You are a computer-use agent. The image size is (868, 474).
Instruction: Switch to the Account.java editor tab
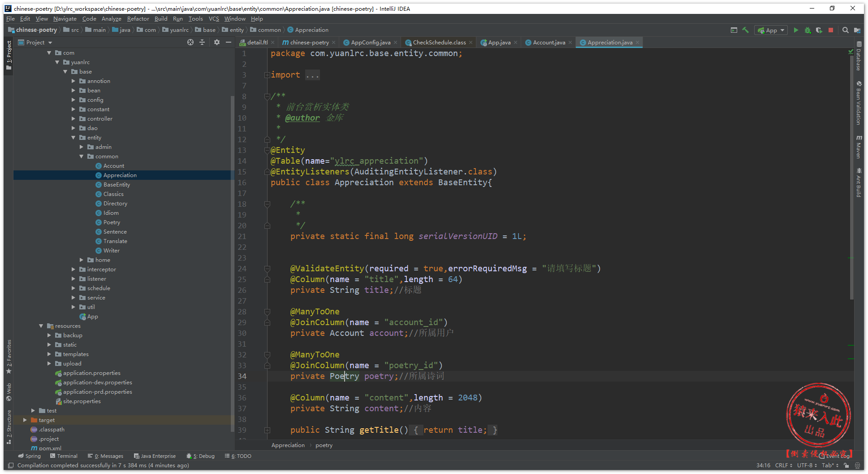(548, 43)
